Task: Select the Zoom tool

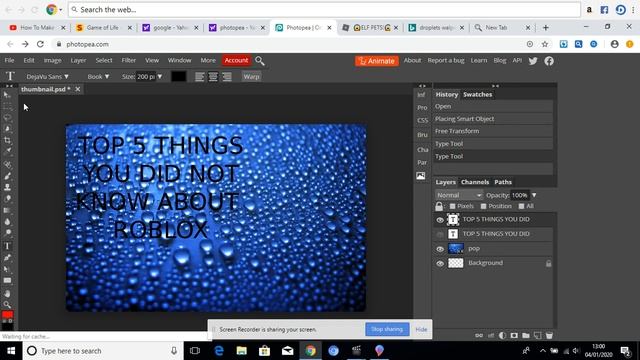Action: click(7, 304)
